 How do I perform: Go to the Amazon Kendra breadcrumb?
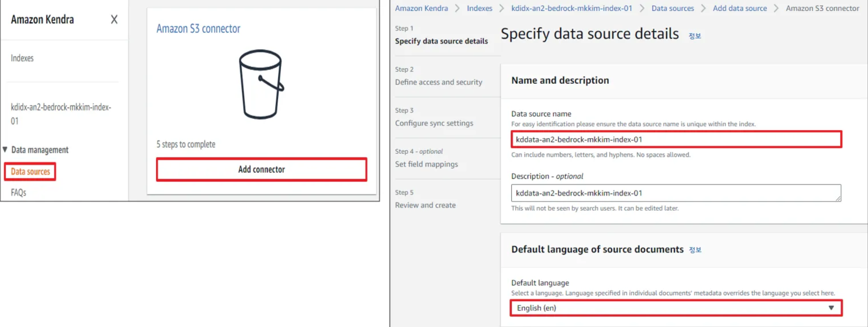[421, 8]
